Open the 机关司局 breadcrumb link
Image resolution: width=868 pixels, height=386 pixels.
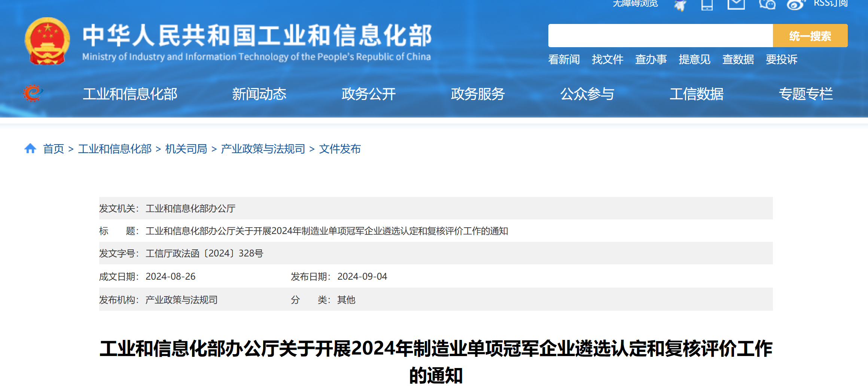(186, 149)
